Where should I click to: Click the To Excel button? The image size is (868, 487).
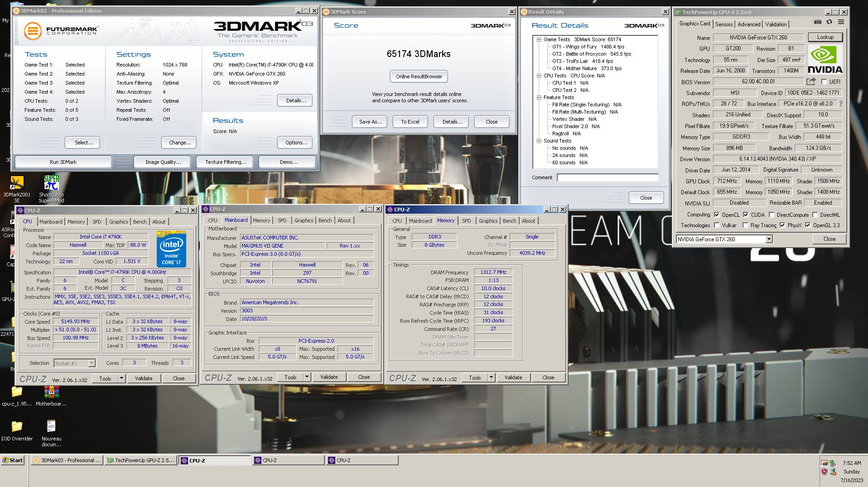point(410,122)
